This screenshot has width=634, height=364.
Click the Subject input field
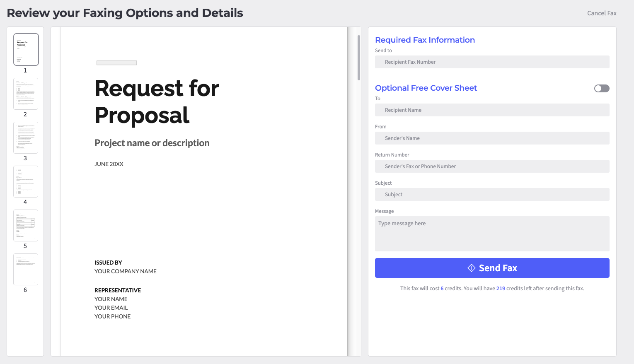point(492,195)
